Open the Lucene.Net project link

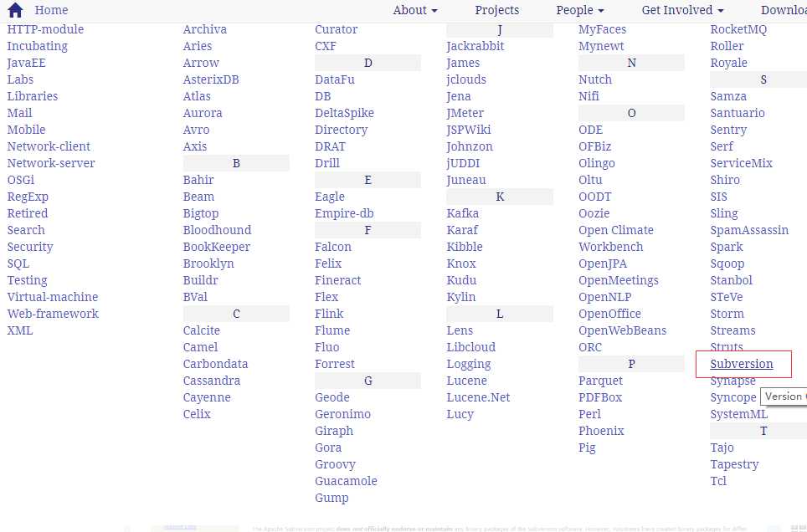[x=478, y=397]
